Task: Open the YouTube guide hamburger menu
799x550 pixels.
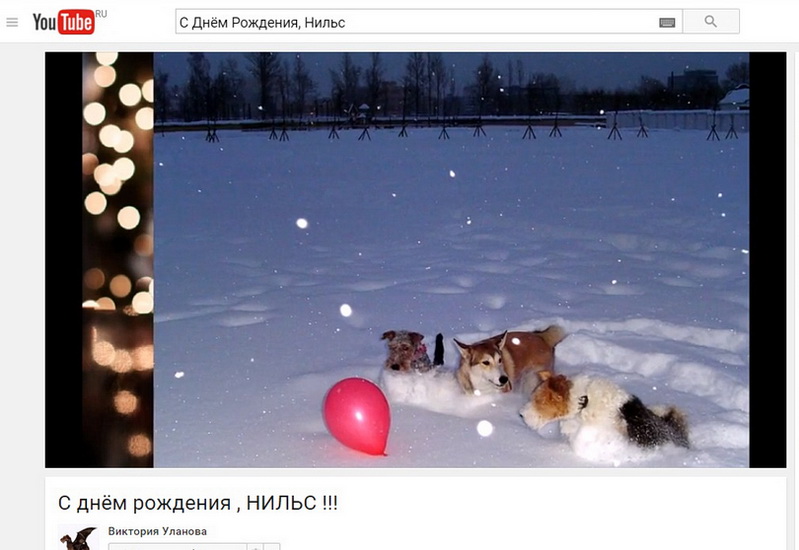Action: (12, 22)
